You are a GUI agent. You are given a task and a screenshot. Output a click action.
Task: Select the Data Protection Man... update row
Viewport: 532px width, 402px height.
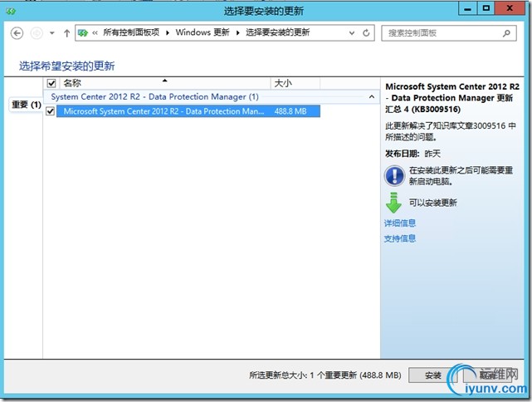[188, 111]
